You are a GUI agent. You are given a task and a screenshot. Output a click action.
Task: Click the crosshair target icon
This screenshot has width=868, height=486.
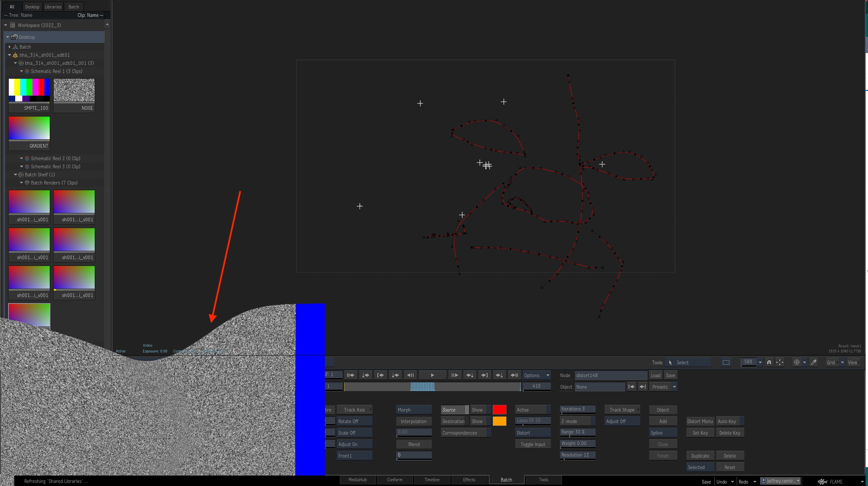pyautogui.click(x=797, y=362)
